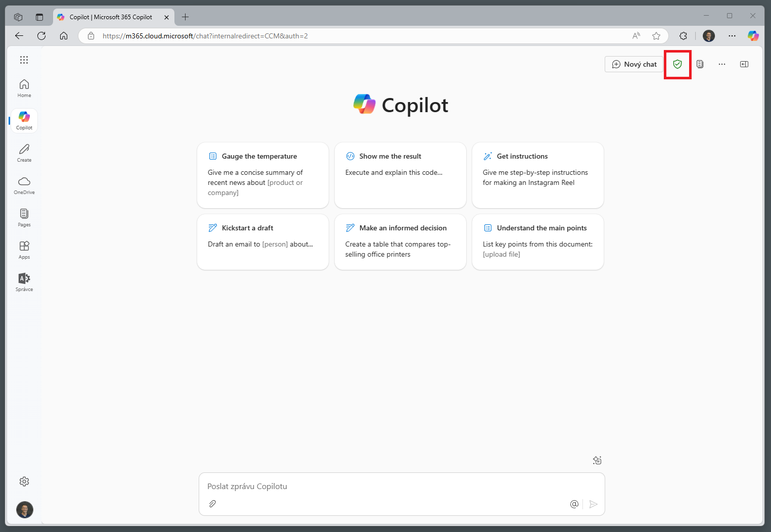
Task: Open Apps in the left sidebar
Action: click(24, 250)
